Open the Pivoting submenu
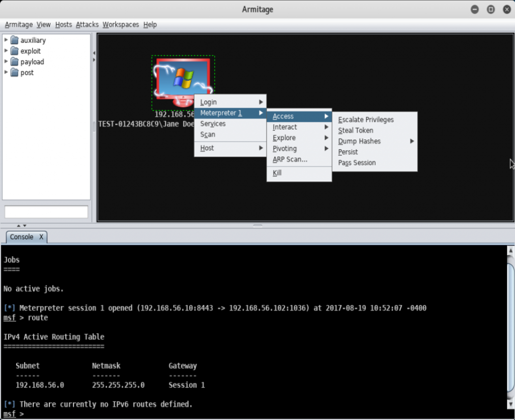The height and width of the screenshot is (420, 515). [x=299, y=149]
